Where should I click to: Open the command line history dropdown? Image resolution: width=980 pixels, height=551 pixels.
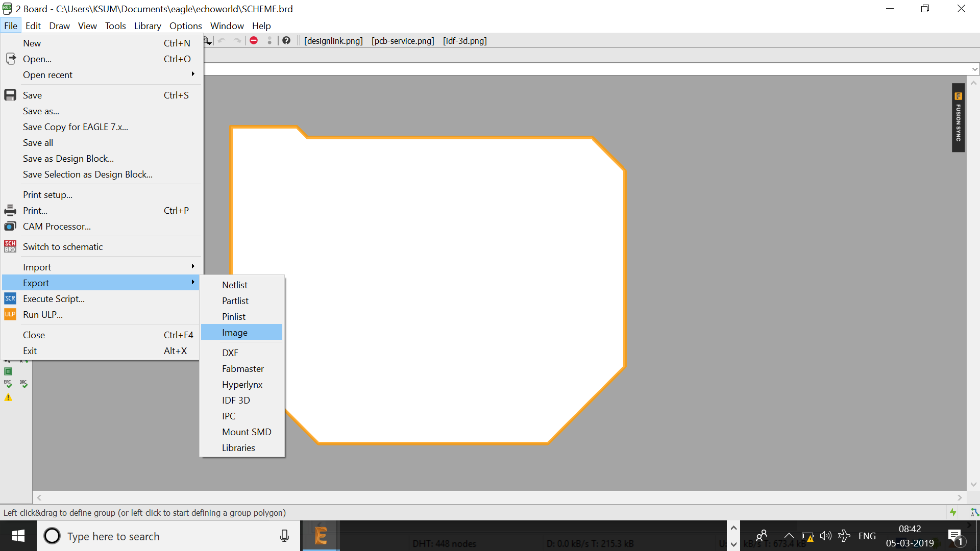(x=974, y=69)
